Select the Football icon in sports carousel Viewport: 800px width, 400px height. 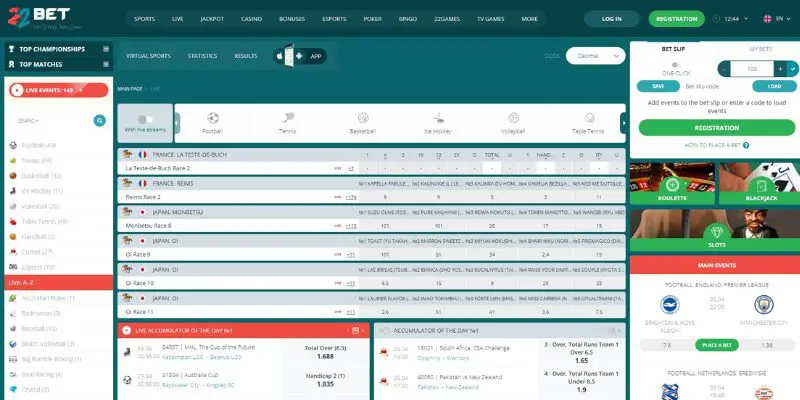click(213, 118)
